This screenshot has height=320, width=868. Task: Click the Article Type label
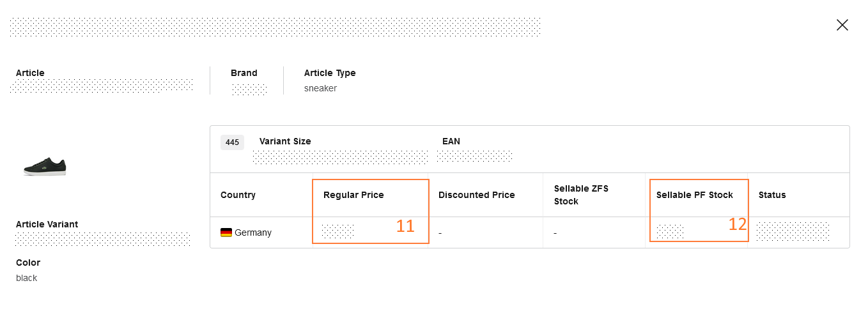tap(330, 73)
